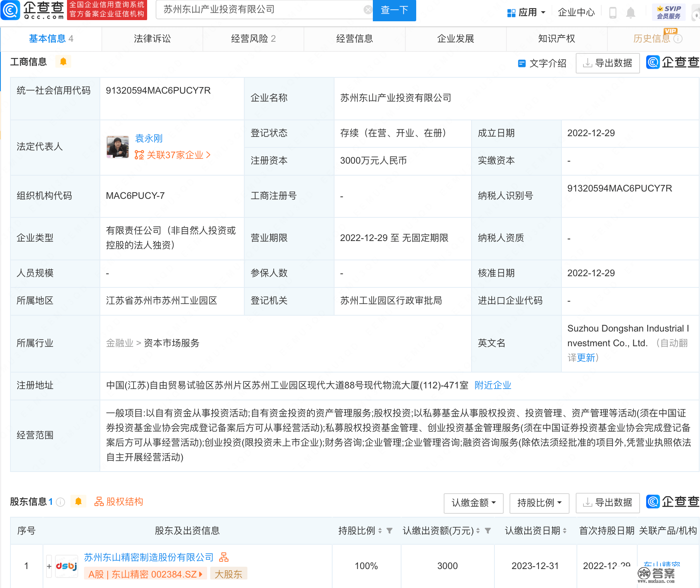Open SVIP member services badge
Screen dimensions: 700x588
click(669, 12)
